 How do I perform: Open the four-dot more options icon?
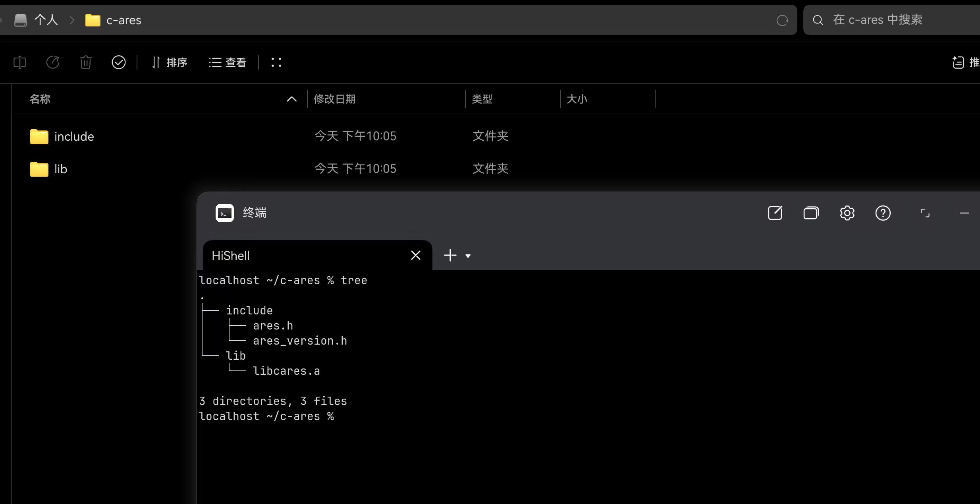tap(276, 62)
